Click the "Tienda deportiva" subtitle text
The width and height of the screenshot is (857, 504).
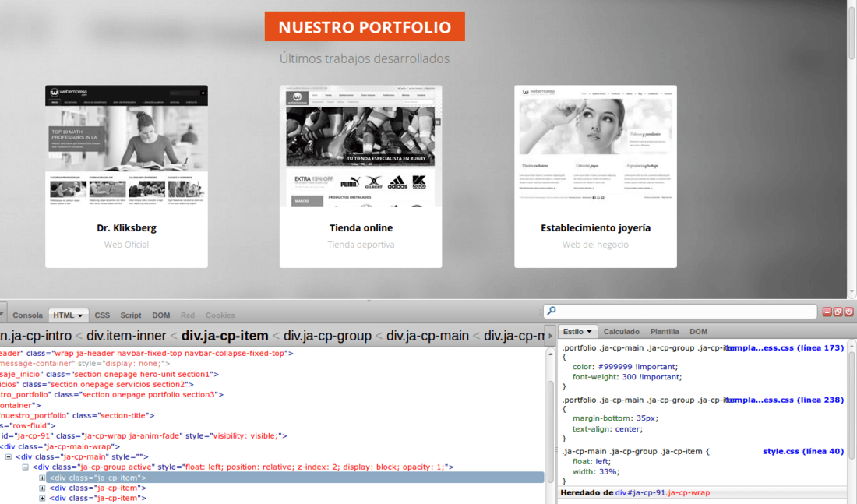click(361, 245)
